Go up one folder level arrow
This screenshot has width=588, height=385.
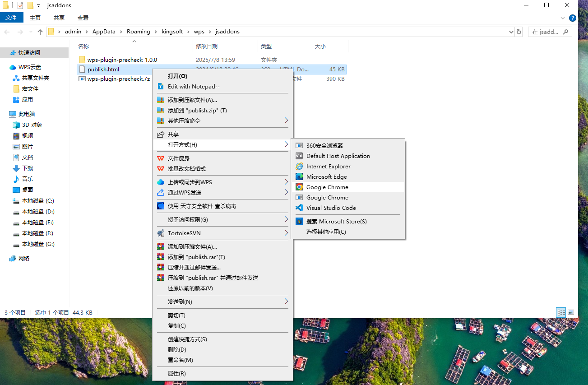[x=40, y=32]
